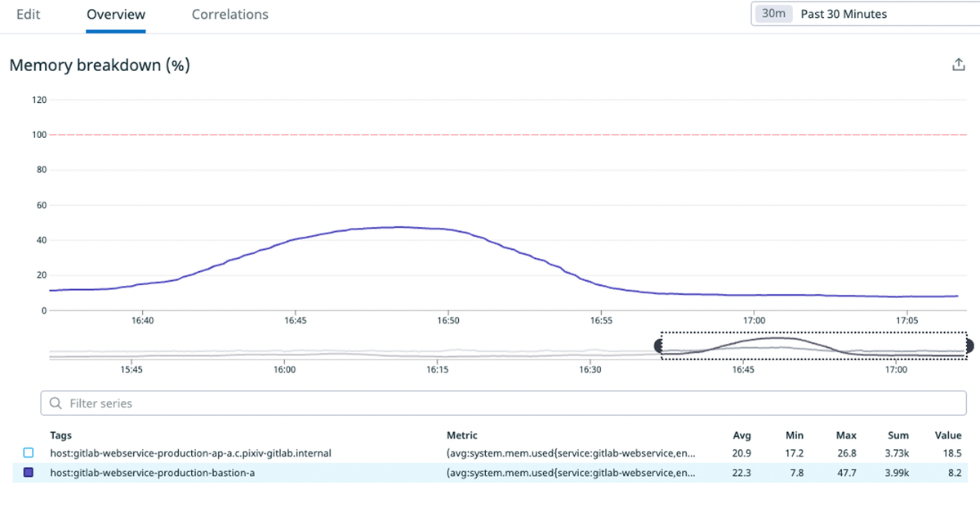Click the export share icon above graph

click(959, 65)
